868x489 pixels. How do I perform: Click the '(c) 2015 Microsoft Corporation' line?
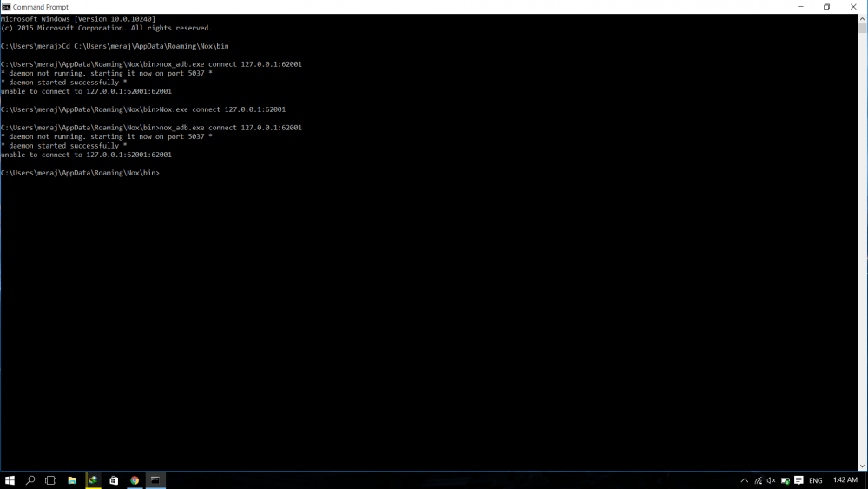(106, 28)
